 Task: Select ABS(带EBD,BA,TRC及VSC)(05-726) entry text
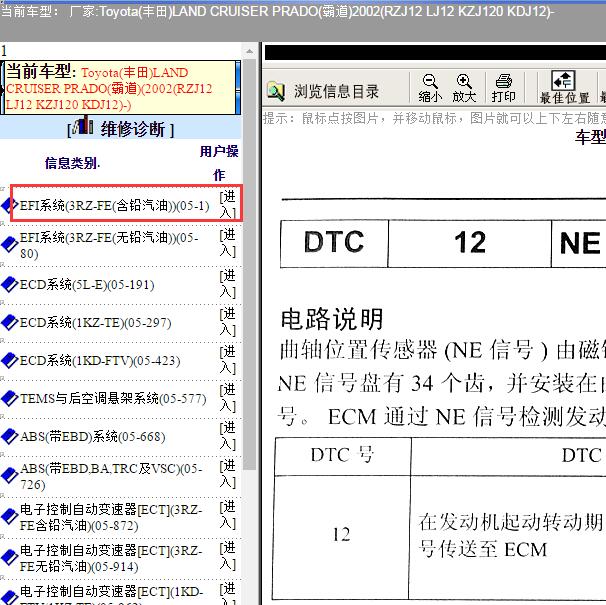pos(111,476)
